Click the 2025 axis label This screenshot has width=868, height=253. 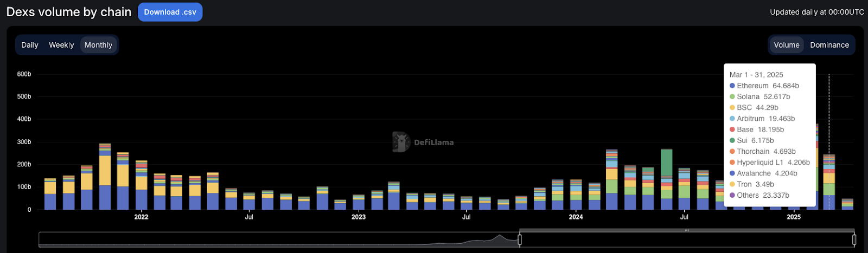pos(794,217)
